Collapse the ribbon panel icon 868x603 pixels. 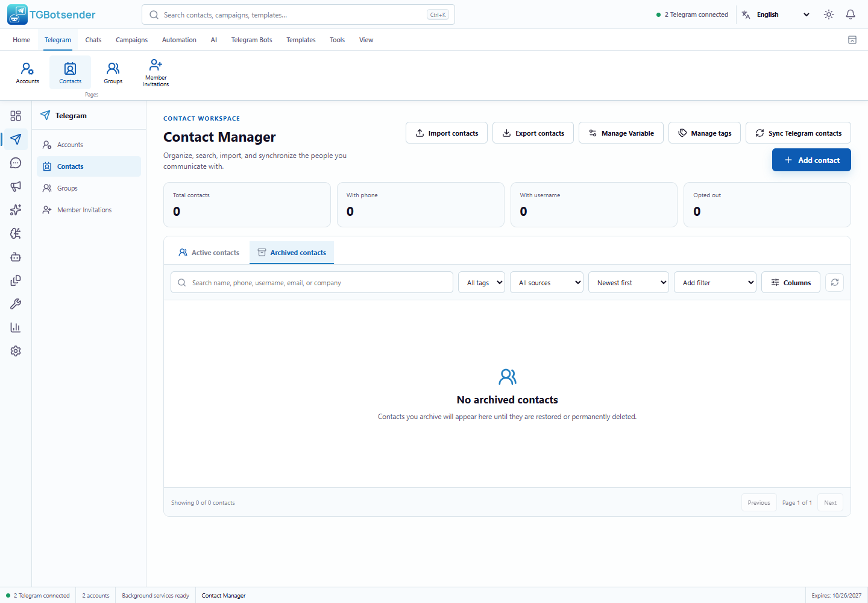click(852, 40)
